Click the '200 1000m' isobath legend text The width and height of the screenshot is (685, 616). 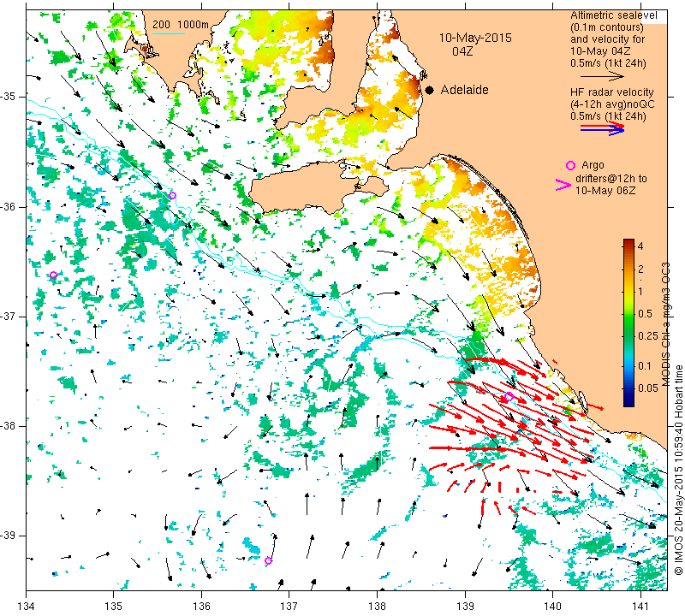181,25
